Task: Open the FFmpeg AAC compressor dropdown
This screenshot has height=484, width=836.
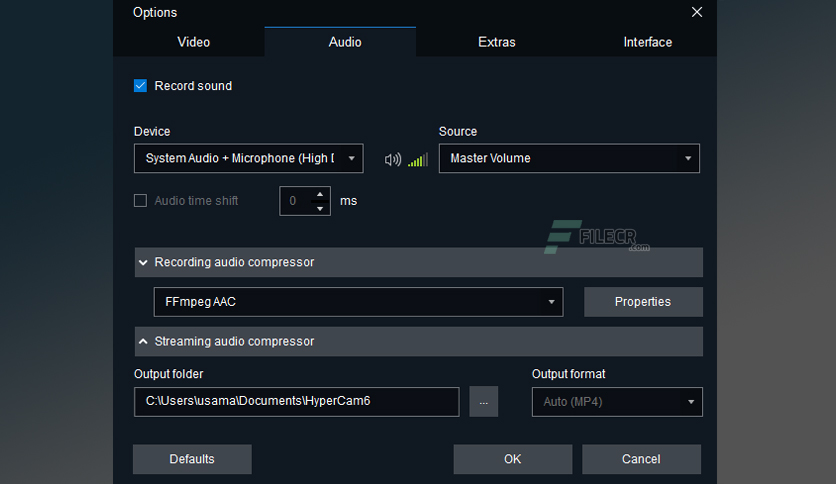Action: [358, 302]
